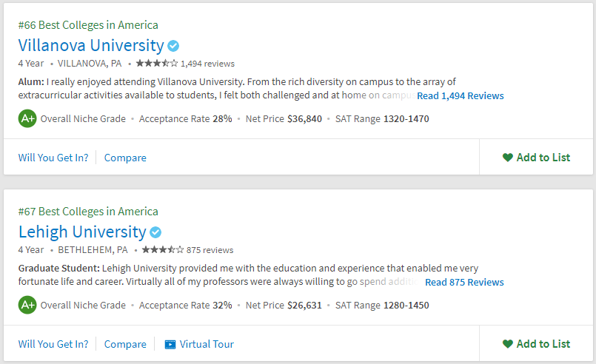
Task: Click Villanova's star rating
Action: tap(157, 63)
